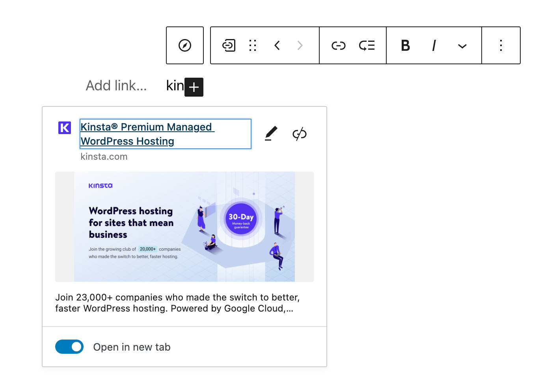Expand the more formatting options chevron
Screen dimensions: 555x392
(x=462, y=46)
